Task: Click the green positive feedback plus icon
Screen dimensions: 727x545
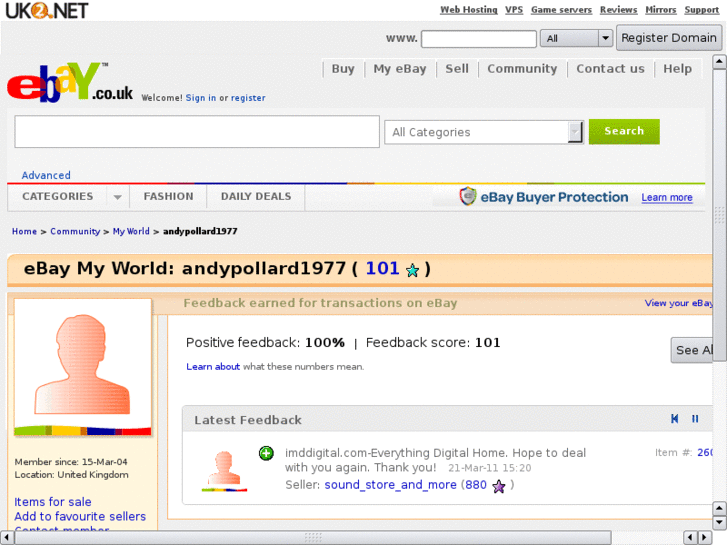Action: [x=266, y=453]
